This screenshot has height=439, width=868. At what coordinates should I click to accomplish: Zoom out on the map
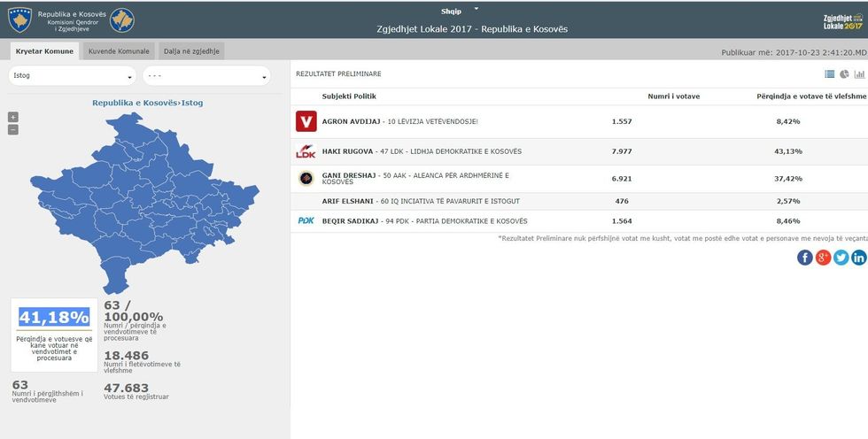(x=12, y=129)
